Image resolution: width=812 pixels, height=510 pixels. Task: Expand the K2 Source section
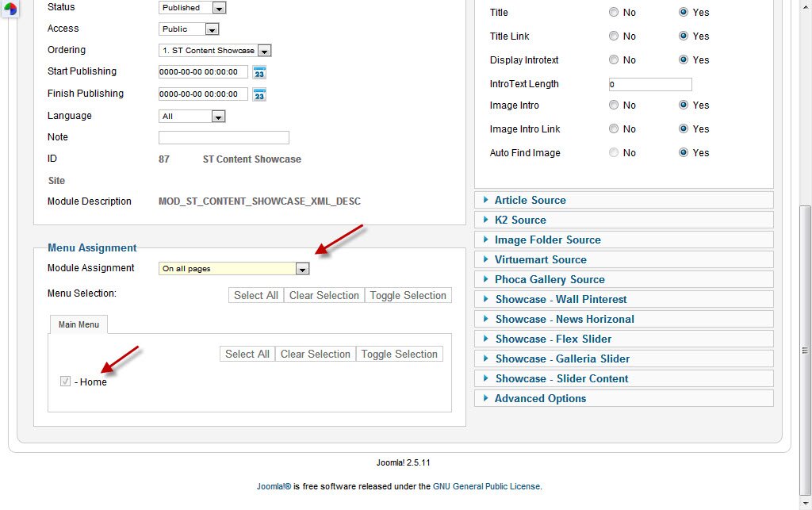[520, 220]
